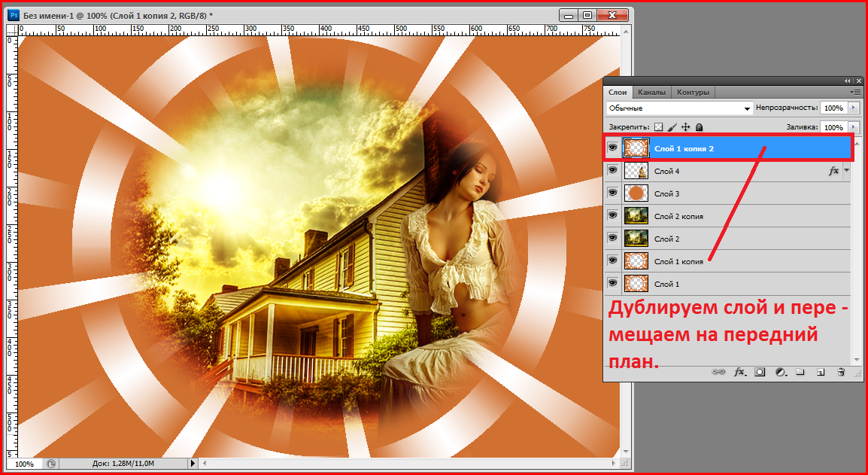This screenshot has height=475, width=868.
Task: Click fx effects icon on Слой 4
Action: click(x=833, y=172)
